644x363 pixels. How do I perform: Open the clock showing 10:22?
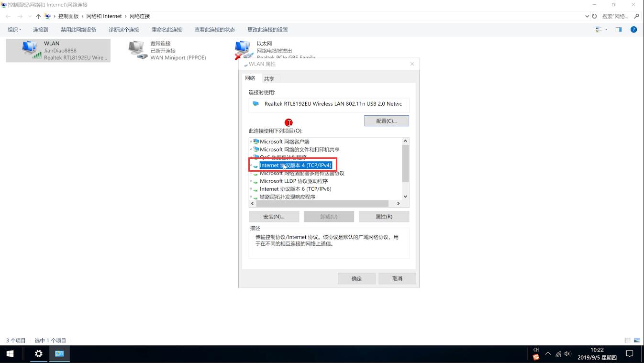coord(597,354)
